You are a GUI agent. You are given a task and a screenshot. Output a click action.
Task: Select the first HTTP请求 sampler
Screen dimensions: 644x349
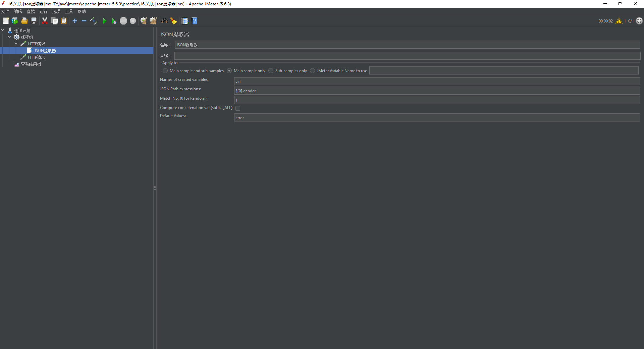click(x=36, y=44)
